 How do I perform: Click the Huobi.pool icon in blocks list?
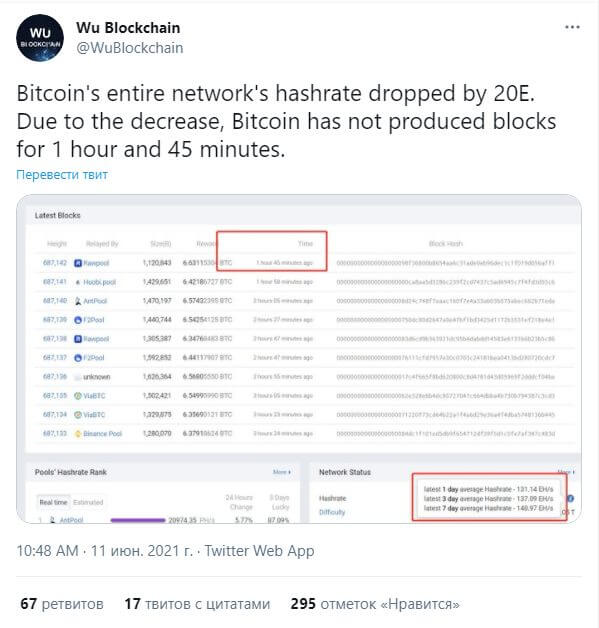tap(78, 282)
